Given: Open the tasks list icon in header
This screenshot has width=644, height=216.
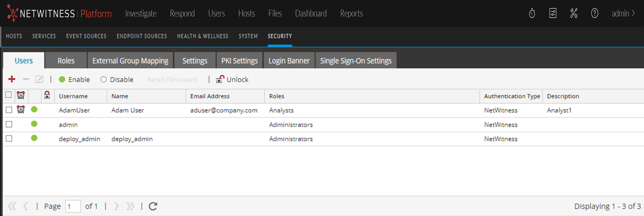Looking at the screenshot, I should click(x=553, y=13).
